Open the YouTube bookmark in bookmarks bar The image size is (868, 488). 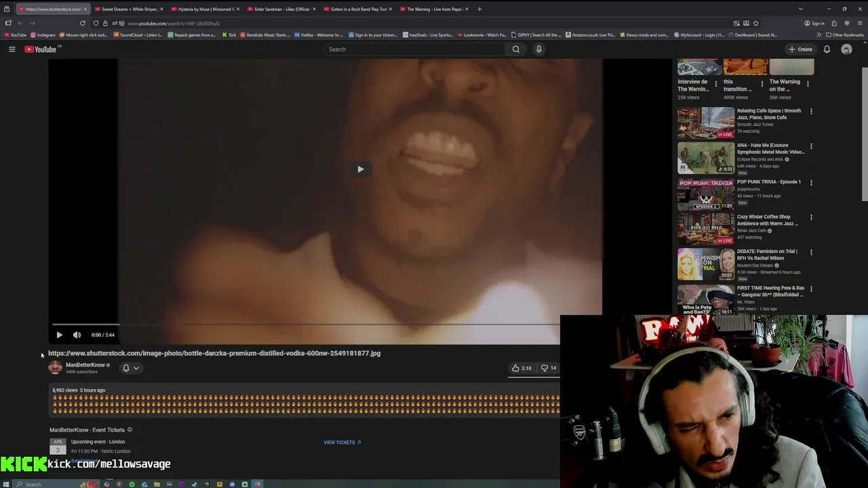click(x=16, y=35)
